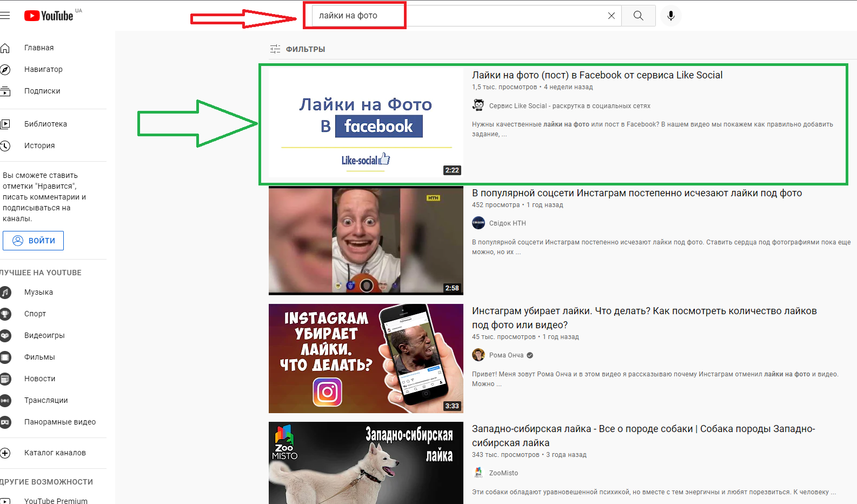Click the YouTube logo
The image size is (857, 504).
(x=49, y=16)
